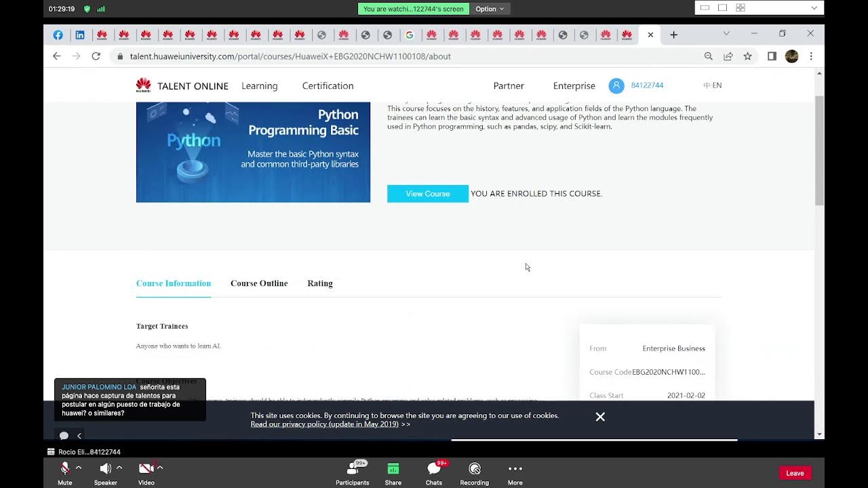Screen dimensions: 868x488
Task: Close the active browser tab
Action: pyautogui.click(x=650, y=35)
